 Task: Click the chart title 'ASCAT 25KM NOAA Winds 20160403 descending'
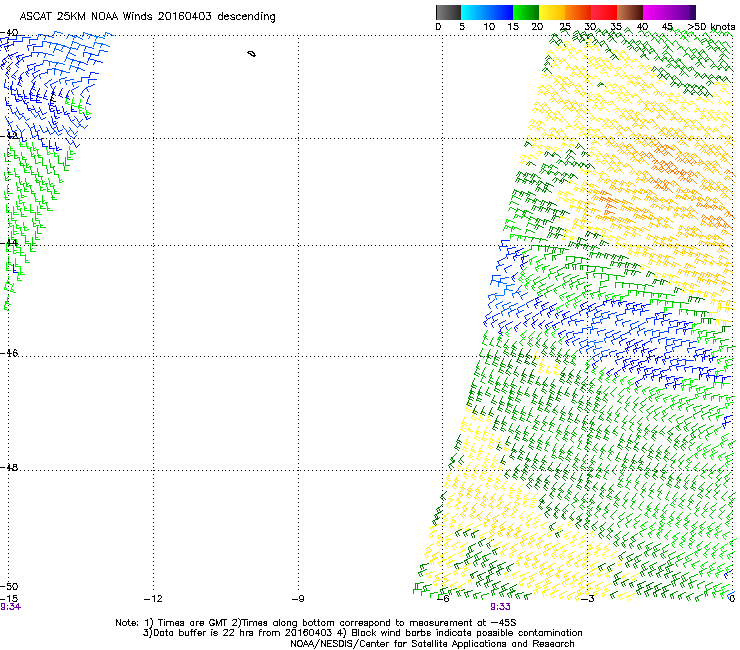pyautogui.click(x=147, y=16)
